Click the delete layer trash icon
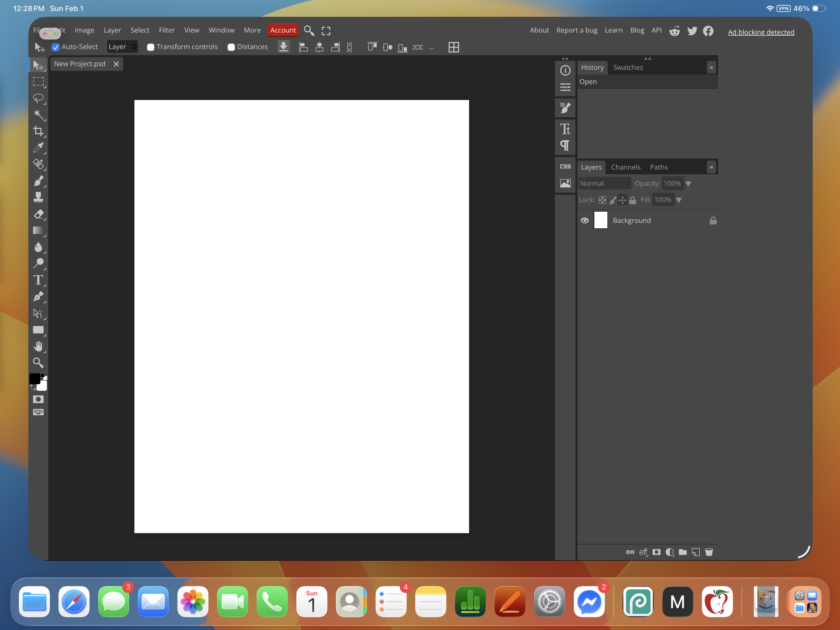The height and width of the screenshot is (630, 840). (x=709, y=552)
